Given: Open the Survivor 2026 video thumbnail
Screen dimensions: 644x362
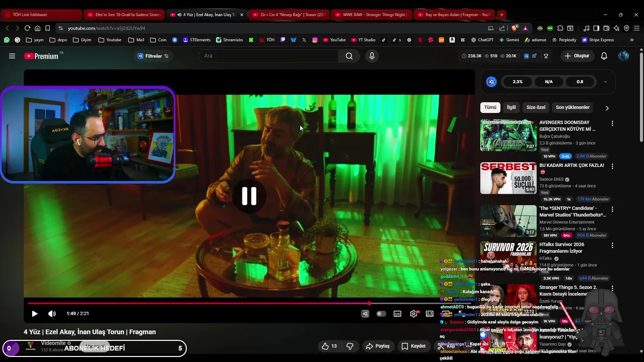Looking at the screenshot, I should coord(508,257).
